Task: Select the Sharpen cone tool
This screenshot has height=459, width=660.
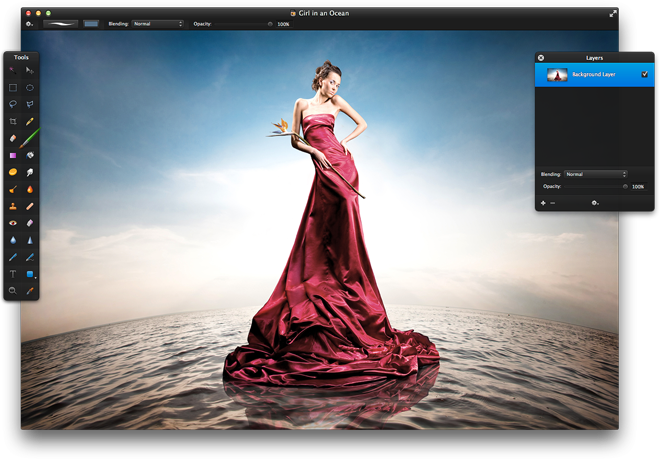Action: (x=29, y=240)
